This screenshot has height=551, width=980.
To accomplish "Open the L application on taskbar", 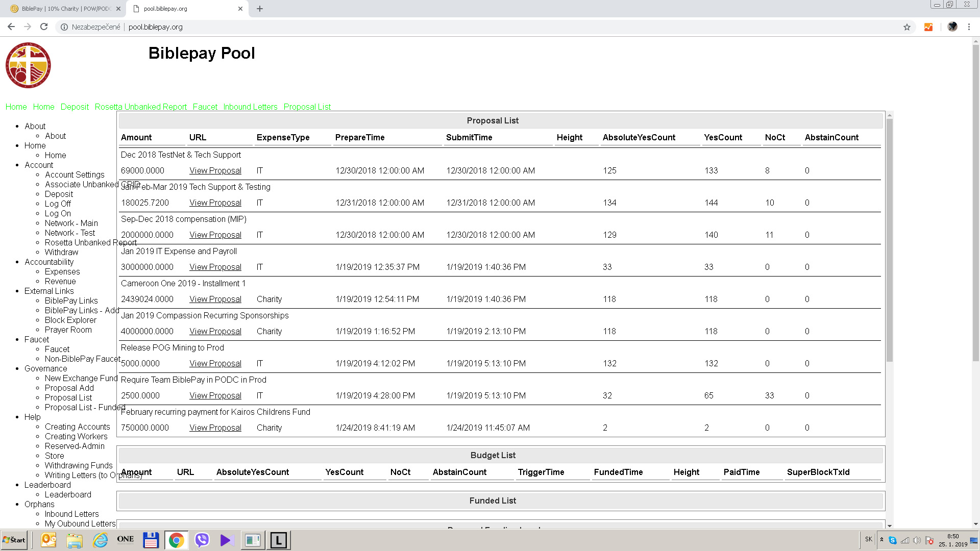I will click(x=279, y=540).
